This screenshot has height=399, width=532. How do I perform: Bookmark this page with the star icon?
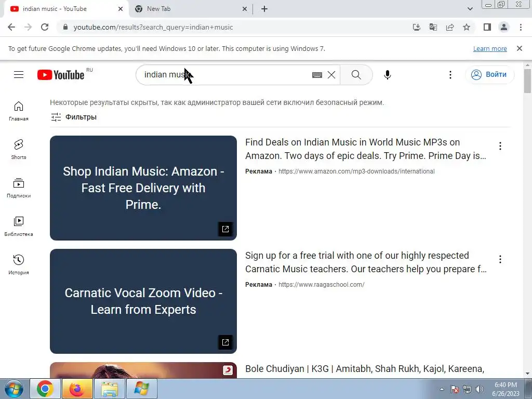pyautogui.click(x=467, y=27)
